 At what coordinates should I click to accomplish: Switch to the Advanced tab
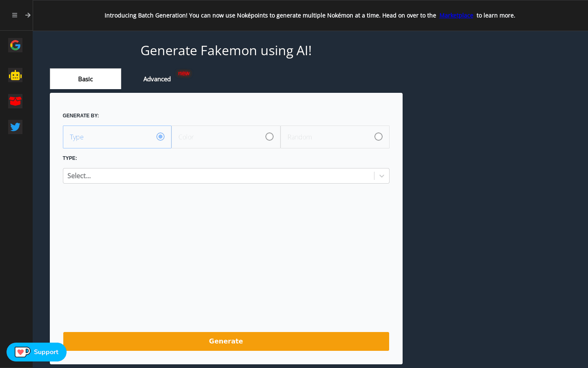[157, 79]
